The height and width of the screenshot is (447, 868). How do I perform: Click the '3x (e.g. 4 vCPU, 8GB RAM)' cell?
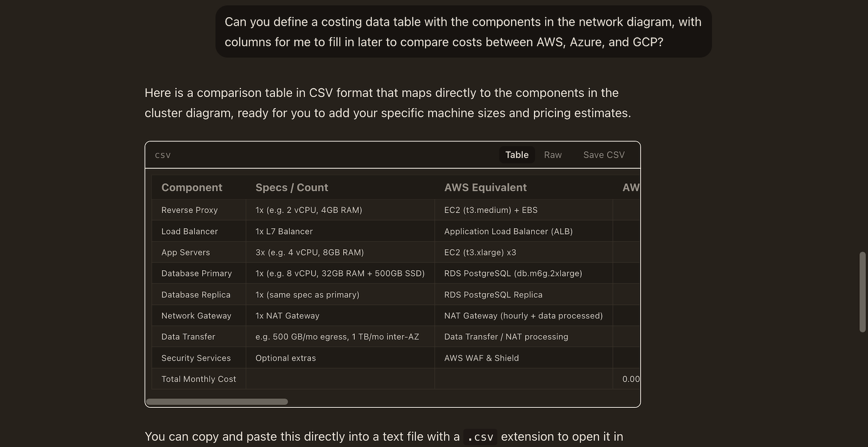tap(340, 252)
